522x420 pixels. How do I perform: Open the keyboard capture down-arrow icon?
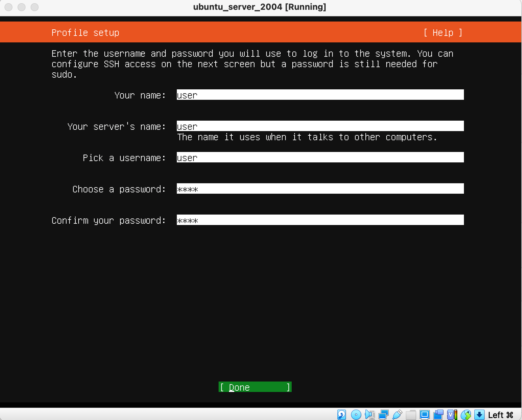click(479, 414)
